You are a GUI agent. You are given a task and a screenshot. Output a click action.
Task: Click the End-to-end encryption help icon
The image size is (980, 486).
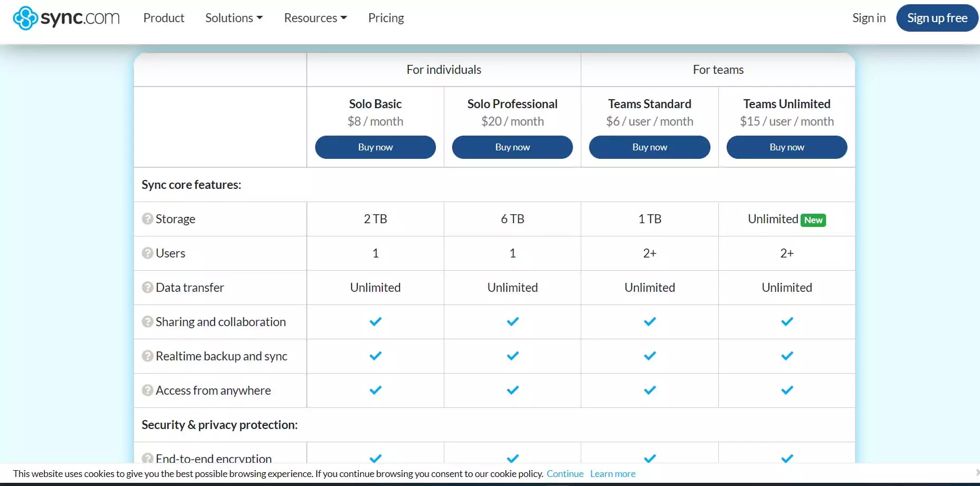(x=148, y=458)
